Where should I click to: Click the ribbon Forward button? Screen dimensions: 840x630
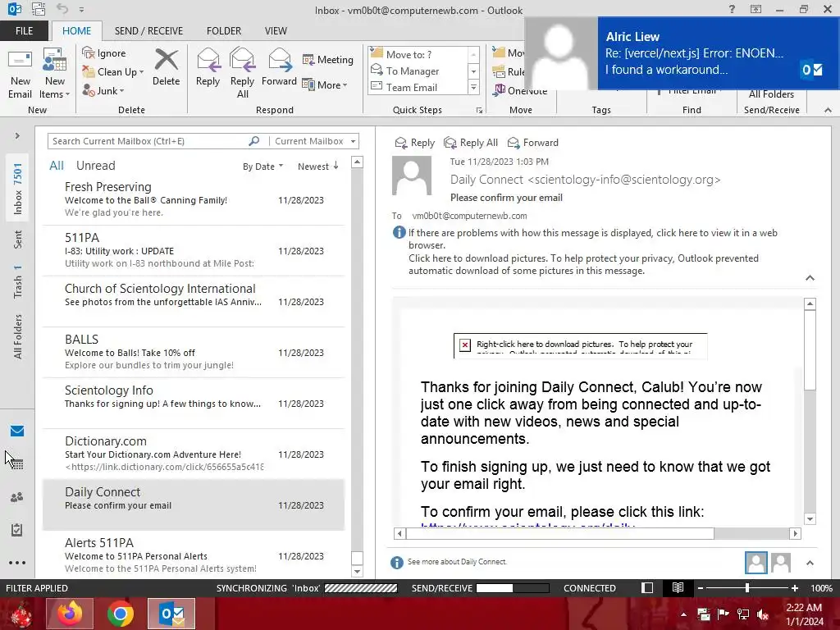(279, 67)
